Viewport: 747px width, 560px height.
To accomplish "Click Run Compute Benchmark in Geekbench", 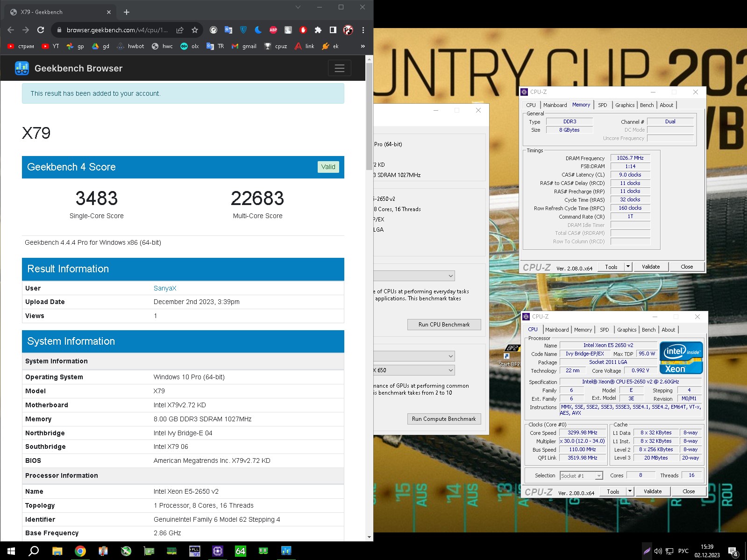I will (444, 419).
